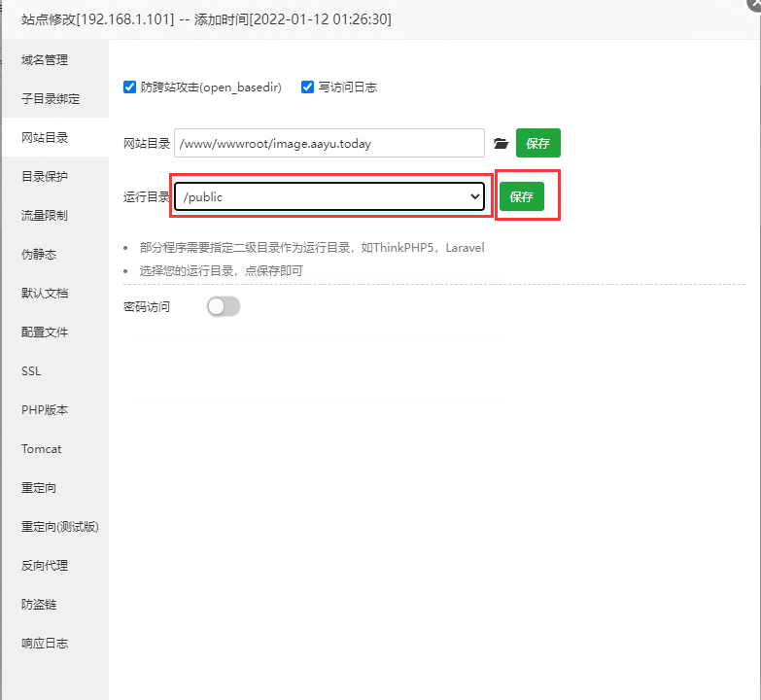Viewport: 761px width, 700px height.
Task: Go to 防盗链 settings
Action: [x=39, y=605]
